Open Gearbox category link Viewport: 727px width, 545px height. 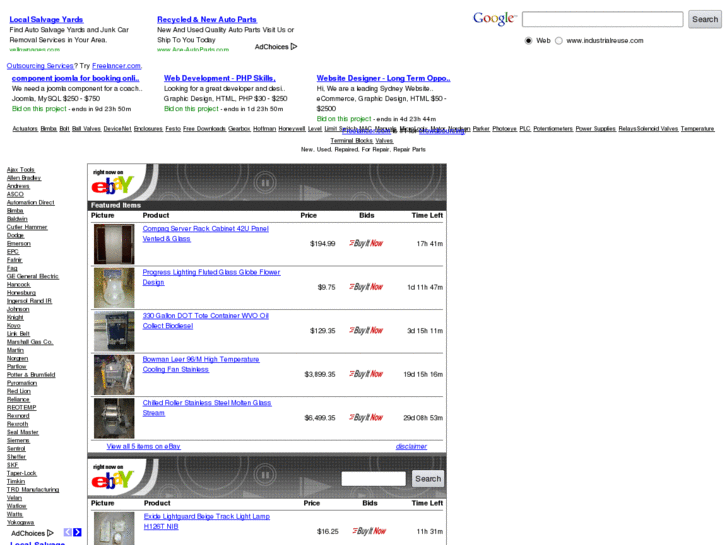[x=239, y=128]
